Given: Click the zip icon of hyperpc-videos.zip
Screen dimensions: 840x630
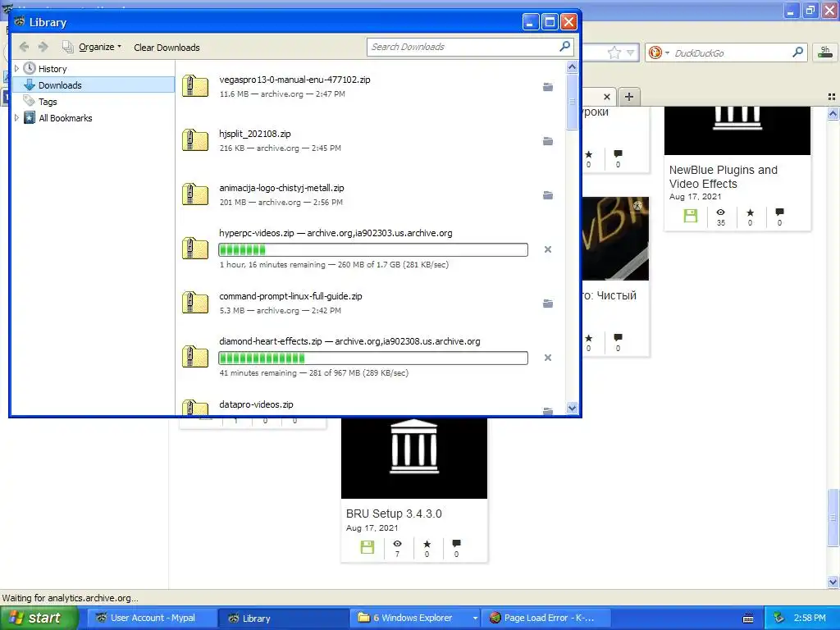Looking at the screenshot, I should pos(195,249).
